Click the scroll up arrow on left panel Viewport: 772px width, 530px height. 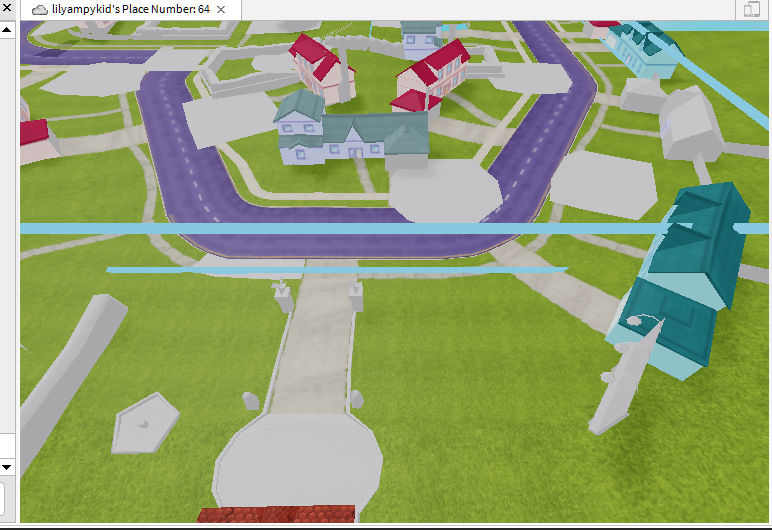click(x=7, y=30)
